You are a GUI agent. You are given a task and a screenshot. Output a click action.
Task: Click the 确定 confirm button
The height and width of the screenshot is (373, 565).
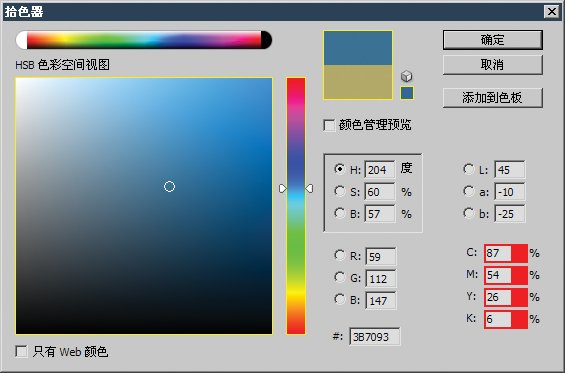493,40
